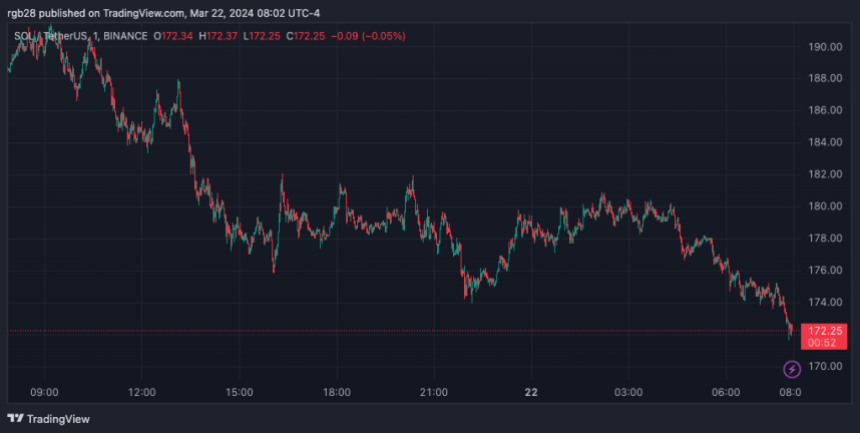
Task: Click the bold 22 date marker
Action: [531, 391]
